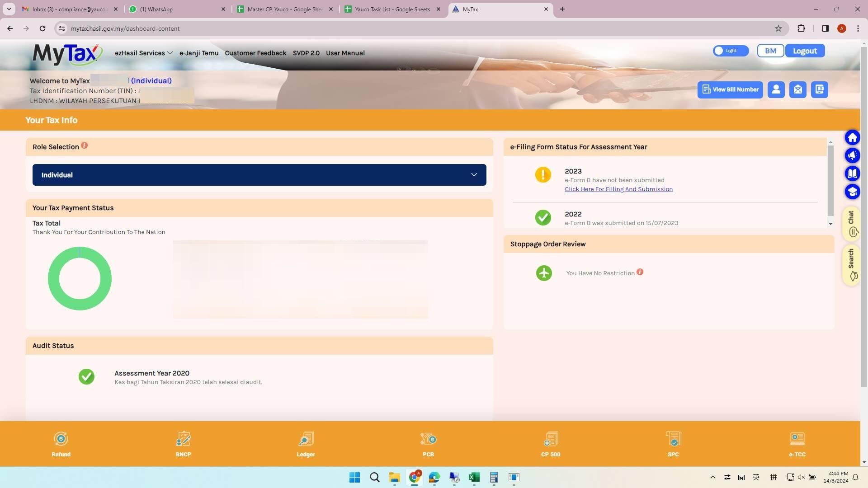Bookmark this page with the star icon
This screenshot has height=488, width=868.
[778, 28]
